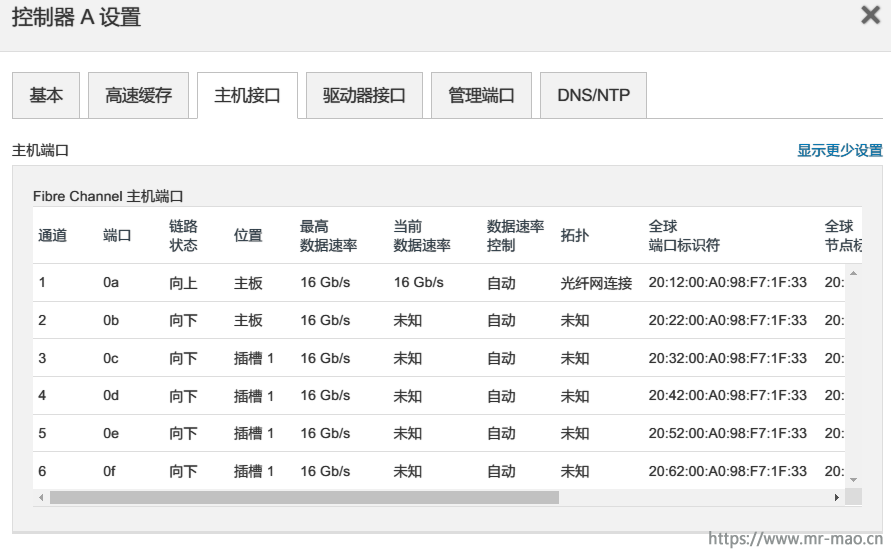Click 向上 link status for port 0a
This screenshot has height=554, width=891.
[183, 282]
